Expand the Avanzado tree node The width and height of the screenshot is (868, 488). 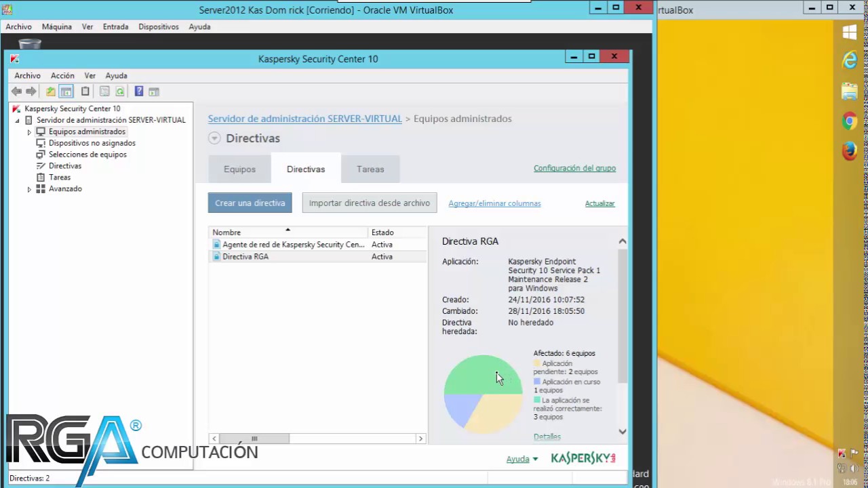click(29, 189)
